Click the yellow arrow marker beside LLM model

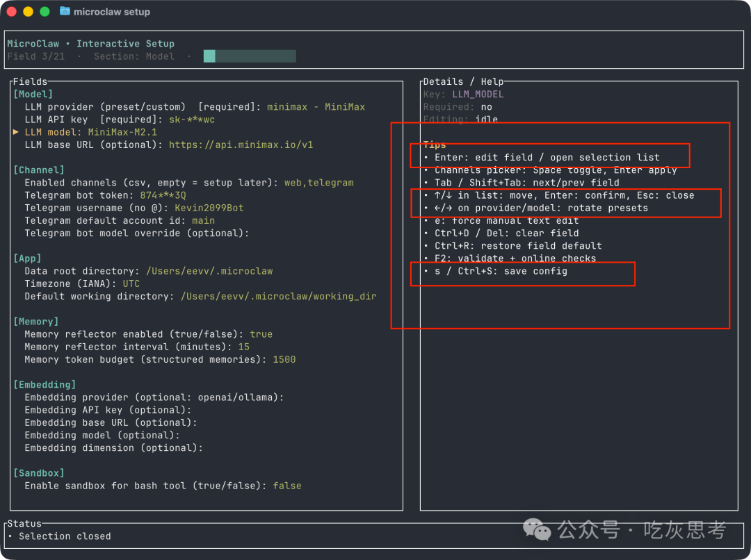pos(16,131)
